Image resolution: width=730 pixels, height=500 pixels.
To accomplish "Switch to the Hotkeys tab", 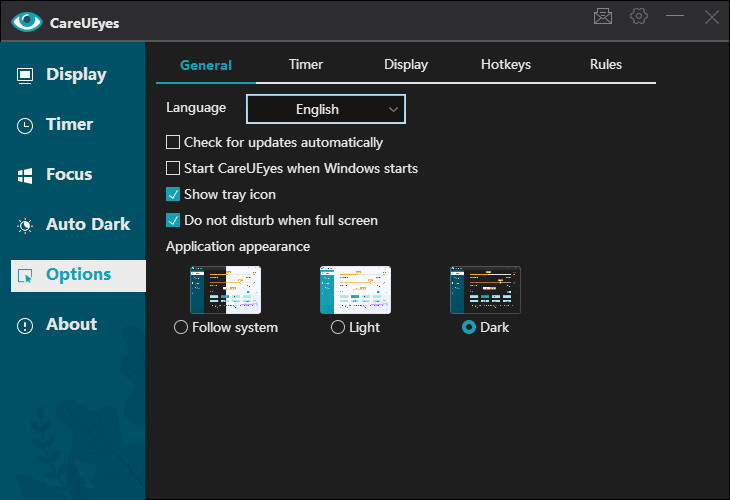I will (506, 64).
